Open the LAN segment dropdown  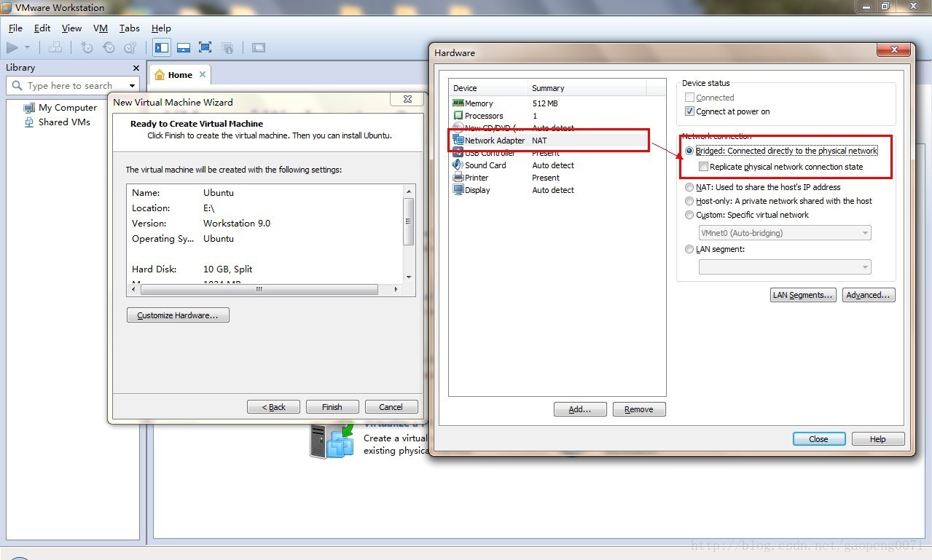(x=785, y=267)
